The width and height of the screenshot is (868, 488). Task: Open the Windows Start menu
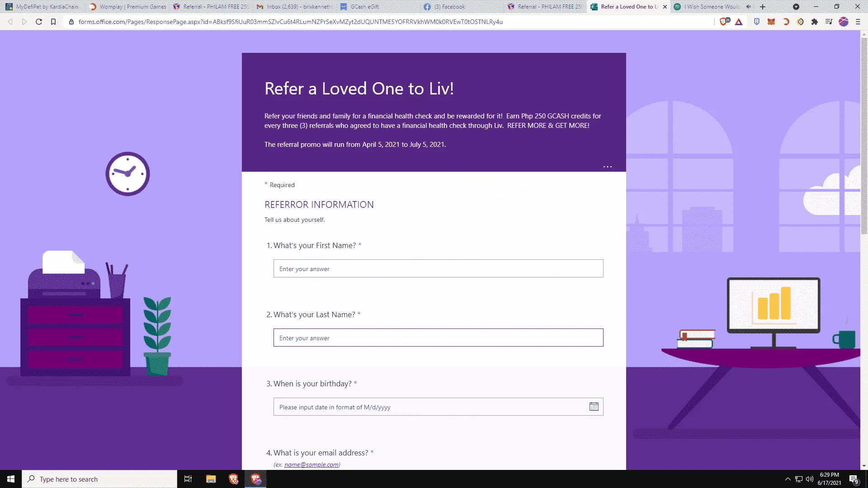click(11, 479)
